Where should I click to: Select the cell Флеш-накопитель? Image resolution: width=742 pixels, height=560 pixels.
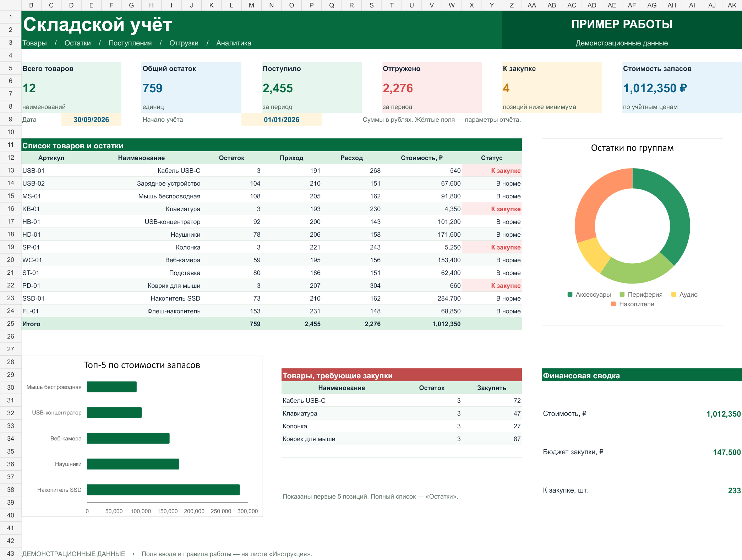[x=141, y=311]
